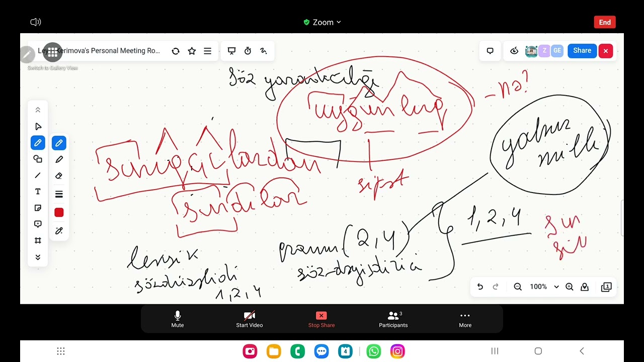Choose the highlighter marker in pen submenu
The height and width of the screenshot is (362, 644).
point(59,159)
